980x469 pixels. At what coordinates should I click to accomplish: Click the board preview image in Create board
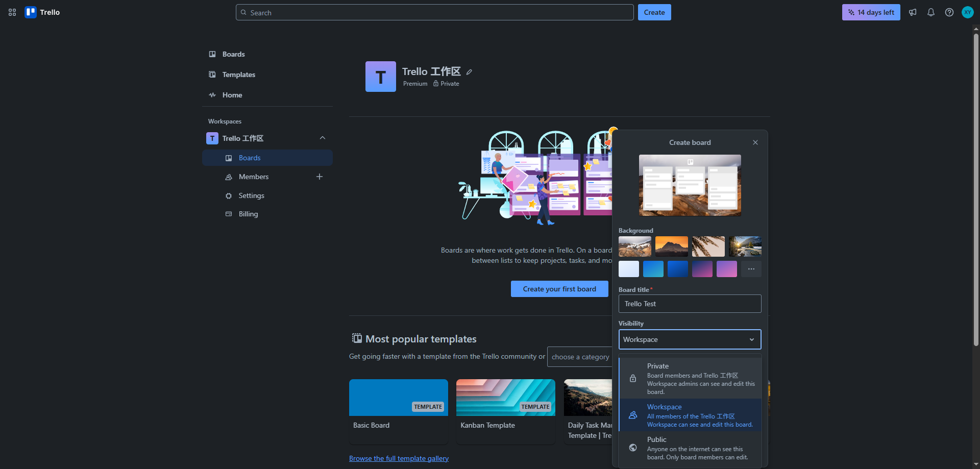(x=690, y=185)
